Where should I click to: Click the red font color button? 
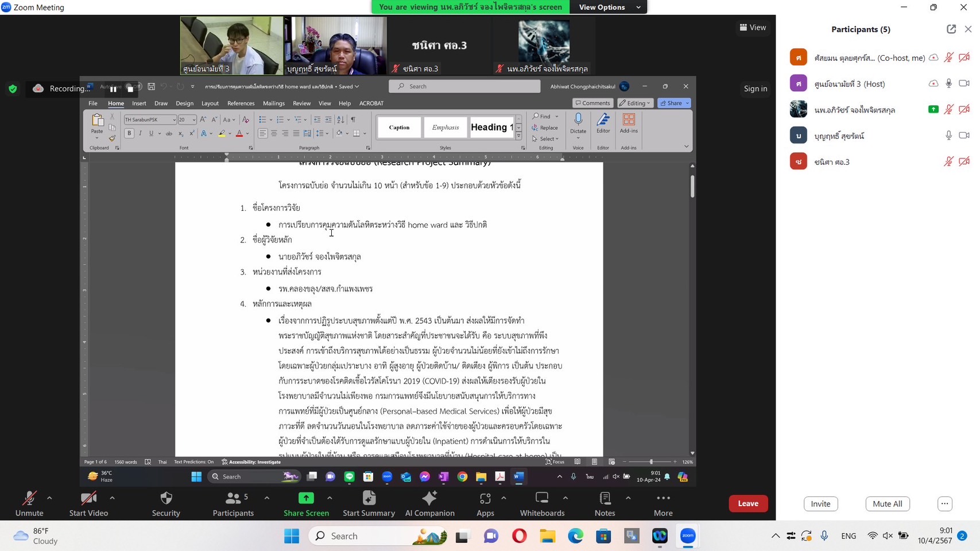tap(239, 133)
